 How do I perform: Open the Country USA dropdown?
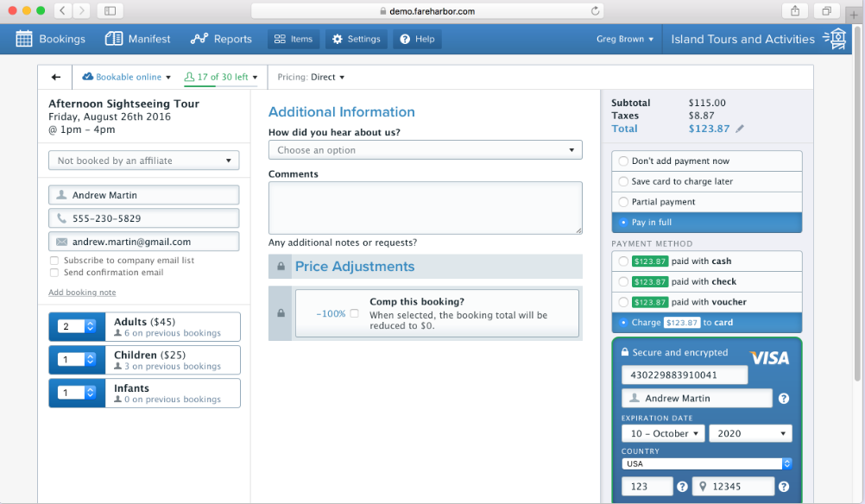pyautogui.click(x=707, y=463)
